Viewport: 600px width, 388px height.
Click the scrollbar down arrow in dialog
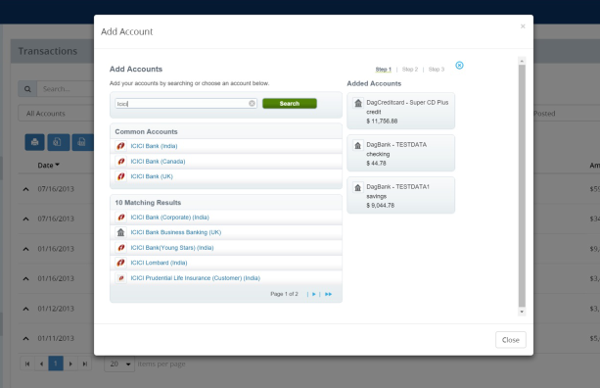522,312
